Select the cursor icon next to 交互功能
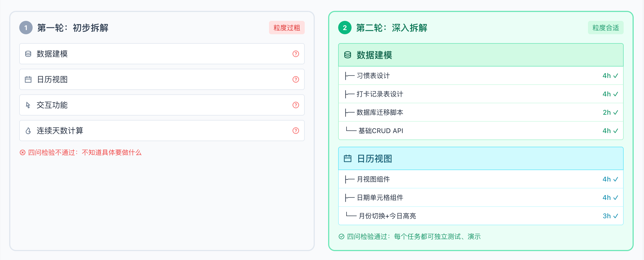Viewport: 644px width, 260px height. pos(28,105)
